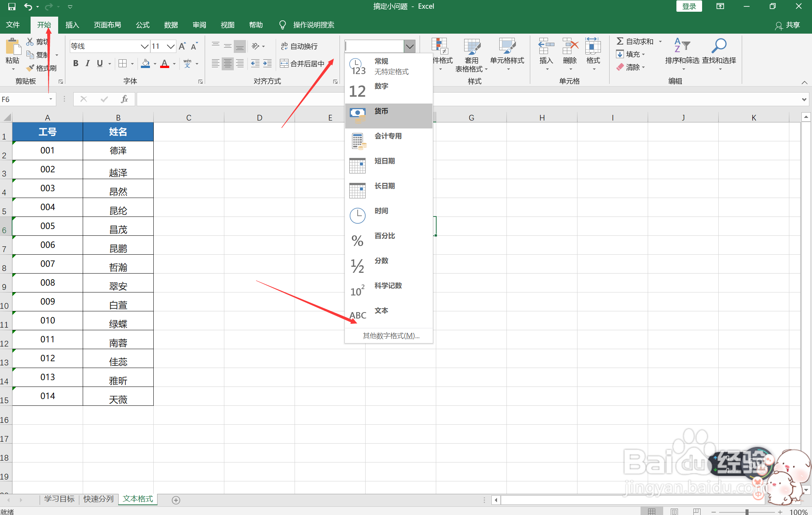Click Decrease Indent icon
The width and height of the screenshot is (812, 515).
coord(255,63)
